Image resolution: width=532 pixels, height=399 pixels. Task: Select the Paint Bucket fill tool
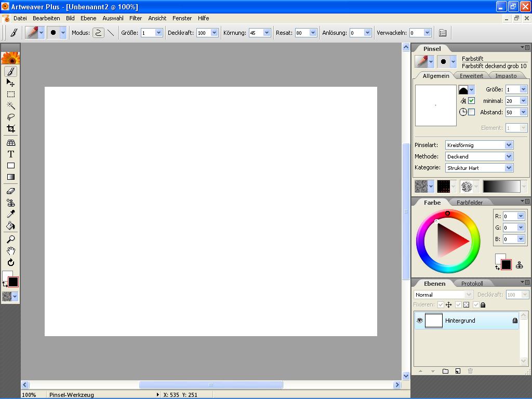pyautogui.click(x=11, y=225)
